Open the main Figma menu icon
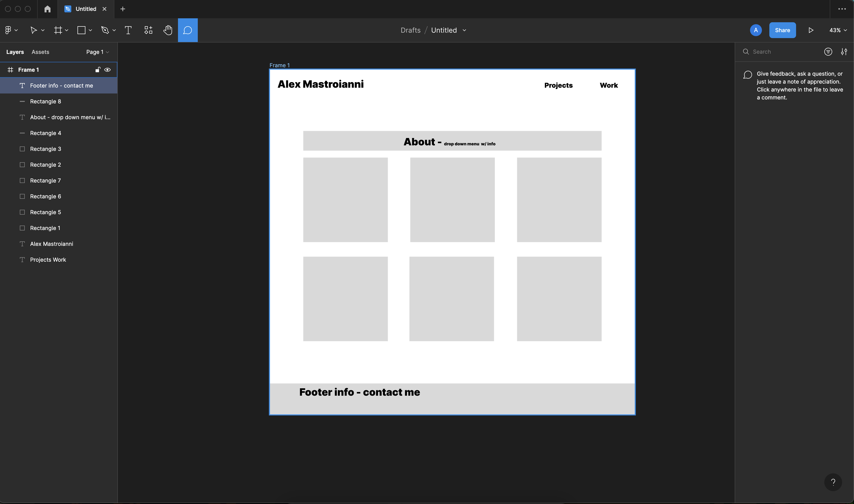854x504 pixels. (8, 30)
